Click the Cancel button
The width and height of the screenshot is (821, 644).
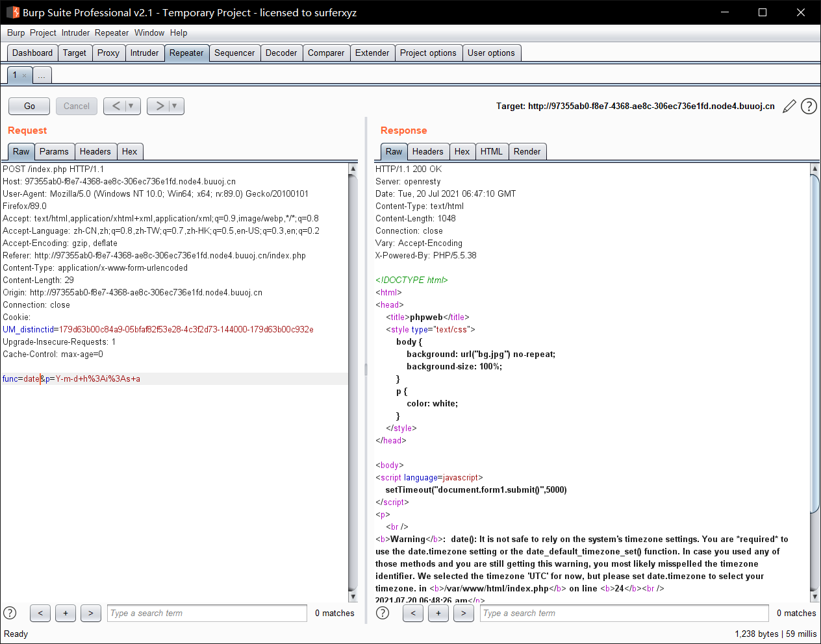[77, 106]
